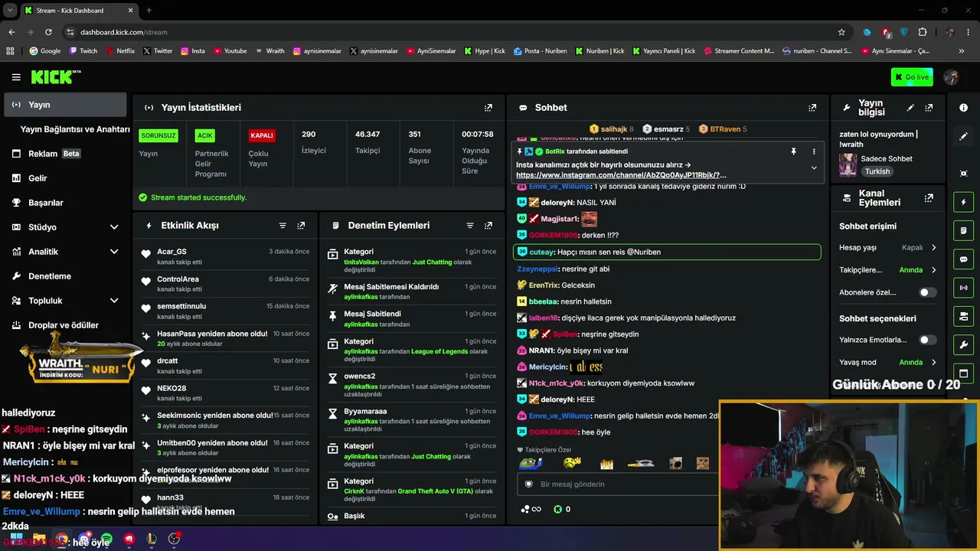Edit stream info with the pencil in Yayın bilgisi
This screenshot has height=551, width=980.
point(910,108)
